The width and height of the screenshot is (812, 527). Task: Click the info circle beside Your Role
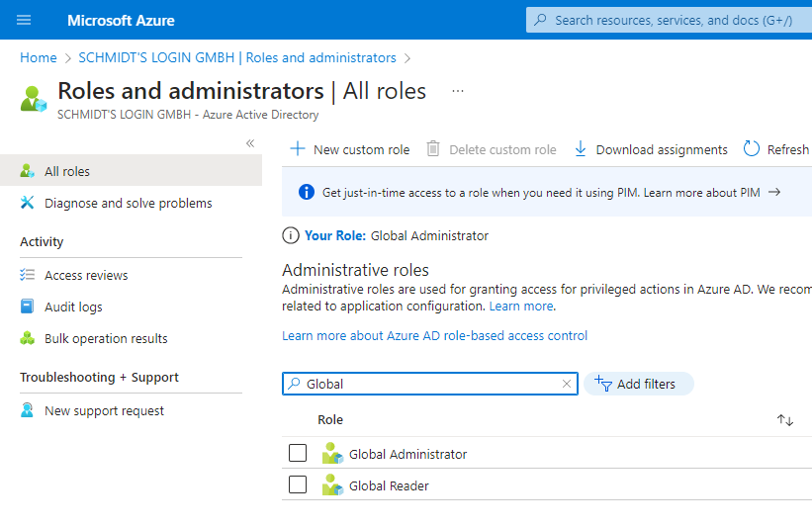(x=291, y=235)
